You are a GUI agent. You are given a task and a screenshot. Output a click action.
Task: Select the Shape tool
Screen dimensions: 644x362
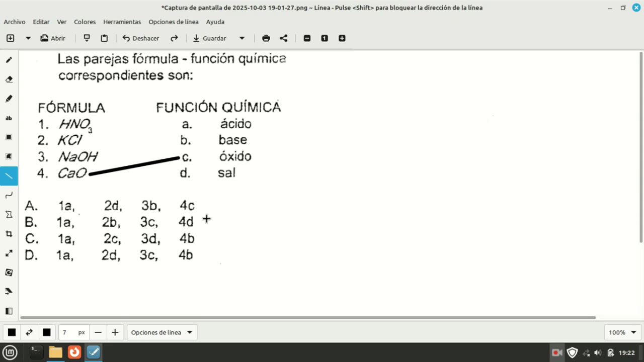pyautogui.click(x=9, y=214)
